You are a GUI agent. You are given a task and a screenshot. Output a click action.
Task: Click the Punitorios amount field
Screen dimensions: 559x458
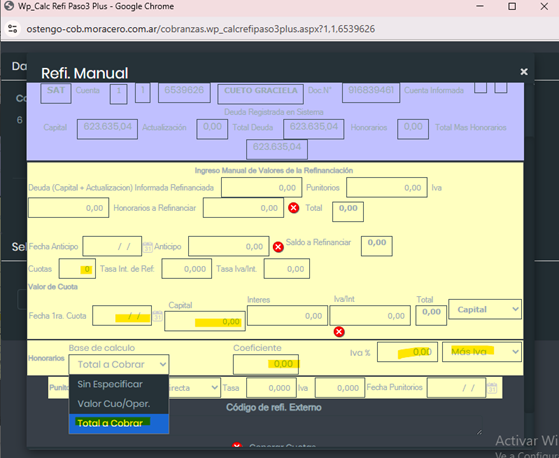pos(387,187)
